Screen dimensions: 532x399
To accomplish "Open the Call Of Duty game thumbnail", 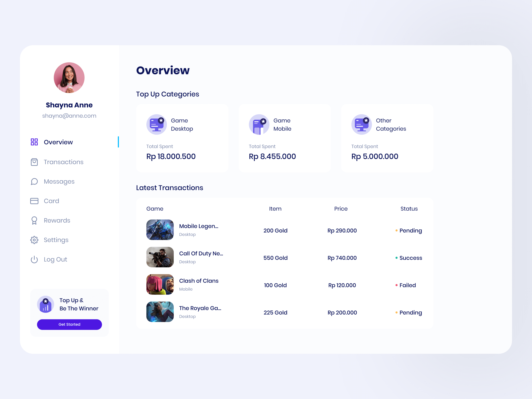I will [x=160, y=257].
